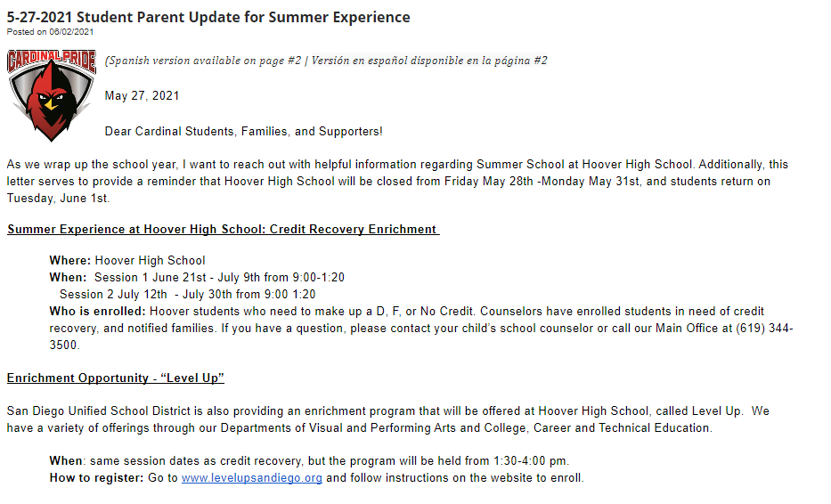Screen dimensions: 831x504
Task: Click the Cardinal Pride mascot logo
Action: point(50,94)
